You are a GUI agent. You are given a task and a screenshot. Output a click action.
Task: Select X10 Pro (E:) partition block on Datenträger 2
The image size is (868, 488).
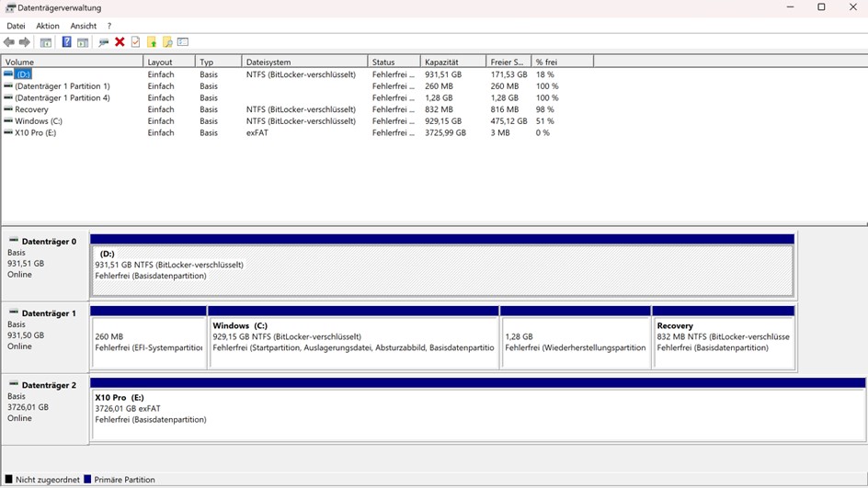(x=478, y=414)
